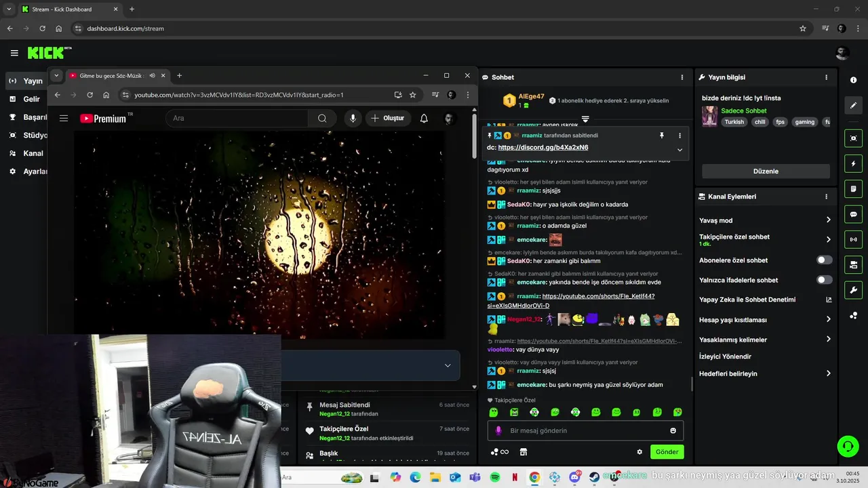Open the Kick hamburger menu
The height and width of the screenshot is (488, 868).
click(x=14, y=53)
